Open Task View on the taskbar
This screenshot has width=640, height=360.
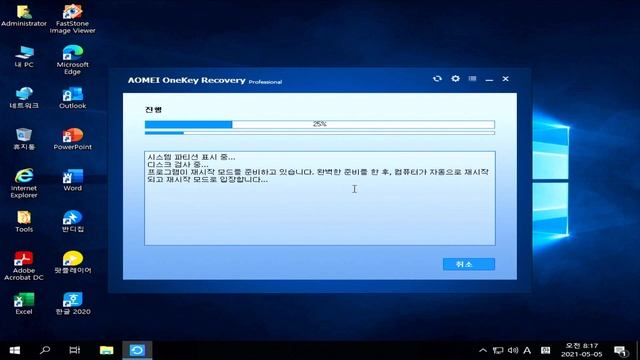(75, 350)
